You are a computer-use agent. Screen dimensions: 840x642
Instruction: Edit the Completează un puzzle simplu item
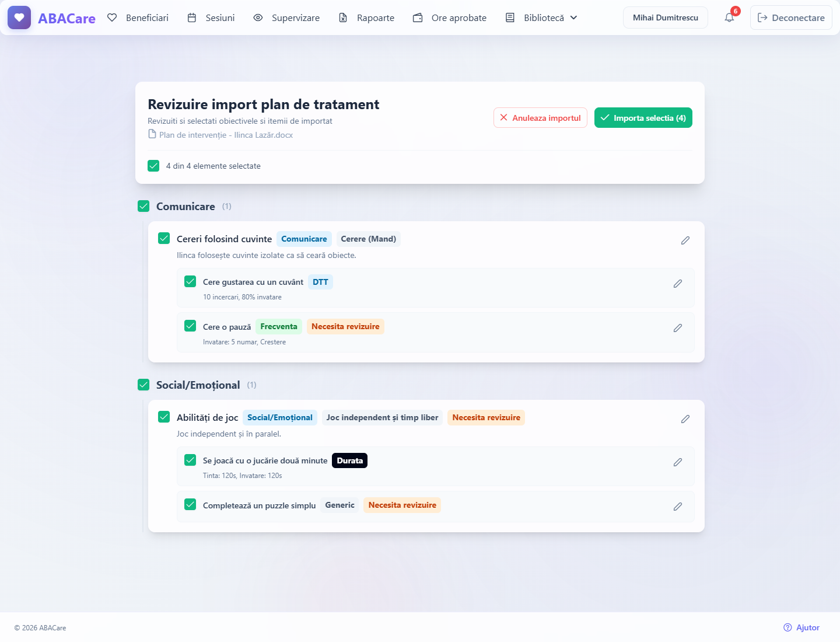click(678, 507)
